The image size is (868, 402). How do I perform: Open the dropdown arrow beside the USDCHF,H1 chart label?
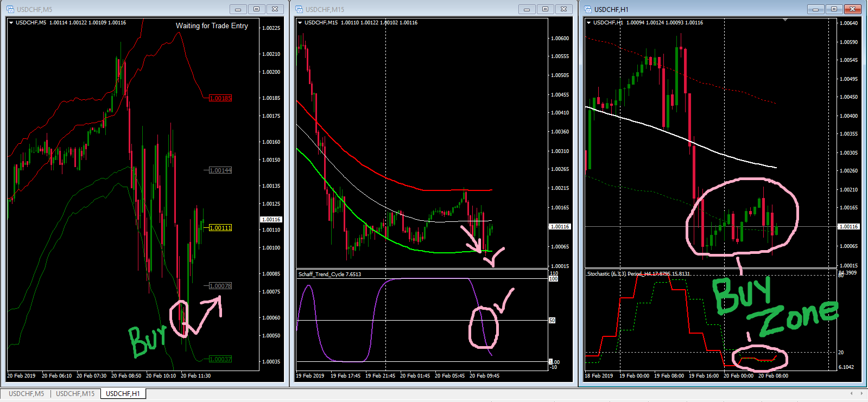(588, 23)
